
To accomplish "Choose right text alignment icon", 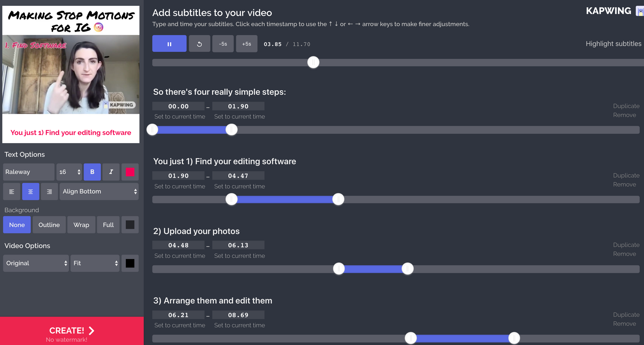I will pos(49,192).
